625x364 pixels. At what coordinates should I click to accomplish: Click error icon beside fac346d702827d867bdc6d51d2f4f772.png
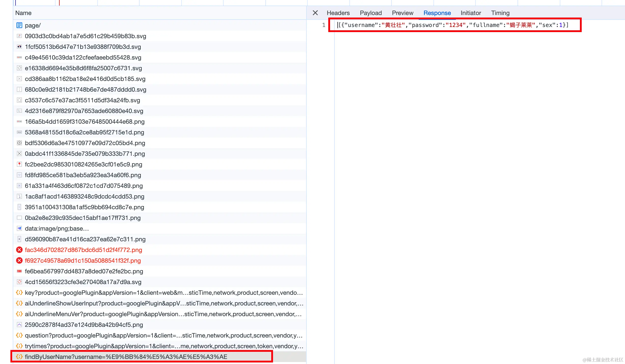19,250
